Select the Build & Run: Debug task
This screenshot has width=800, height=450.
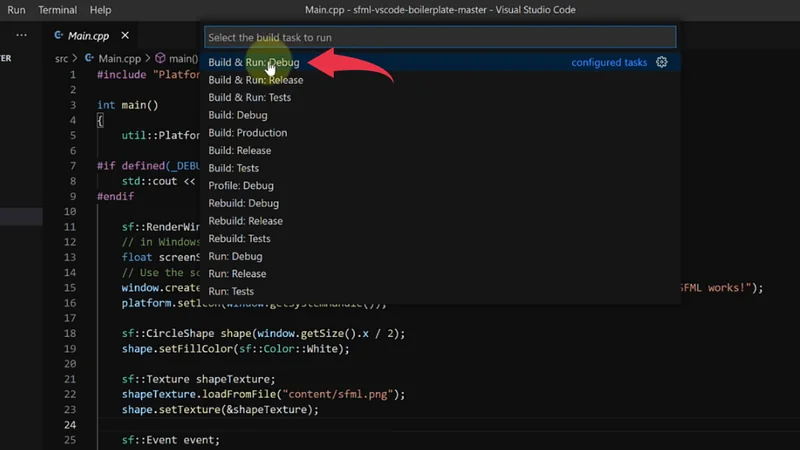coord(253,62)
